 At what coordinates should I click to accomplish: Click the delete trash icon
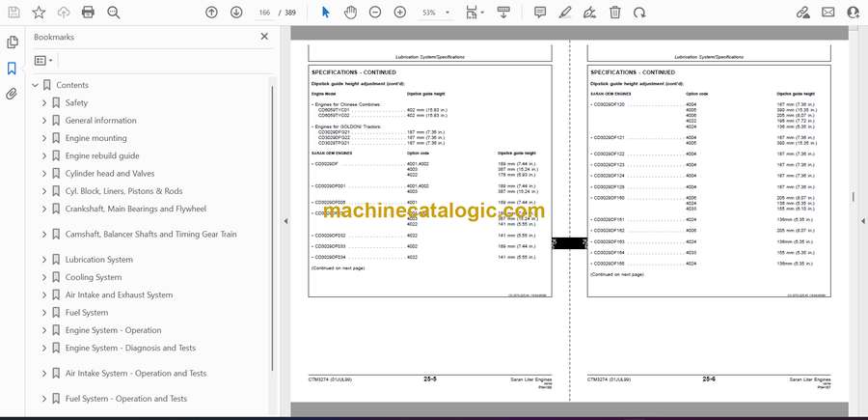[615, 13]
